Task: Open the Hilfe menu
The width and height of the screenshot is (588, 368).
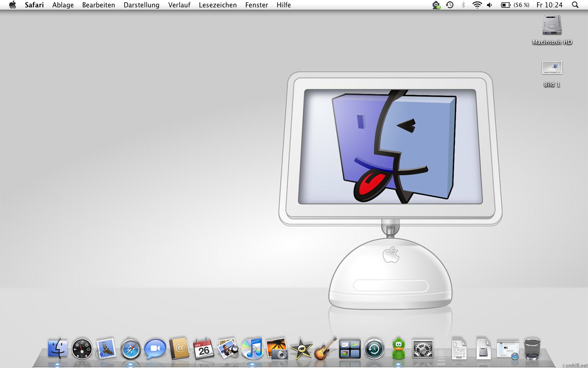Action: [284, 5]
